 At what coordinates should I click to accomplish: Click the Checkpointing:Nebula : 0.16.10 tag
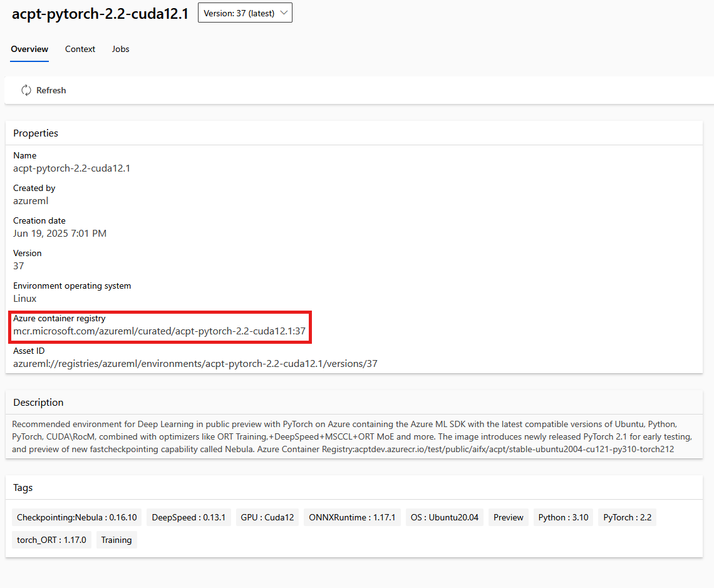tap(76, 517)
